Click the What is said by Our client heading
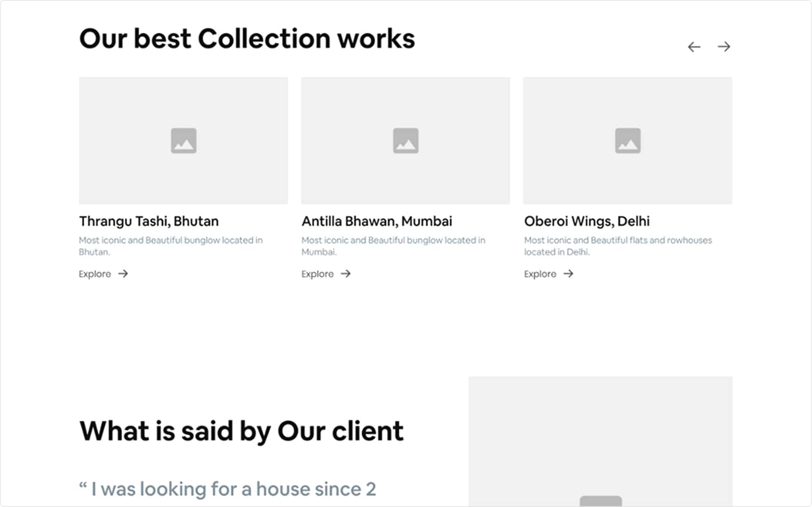This screenshot has height=507, width=812. [241, 431]
